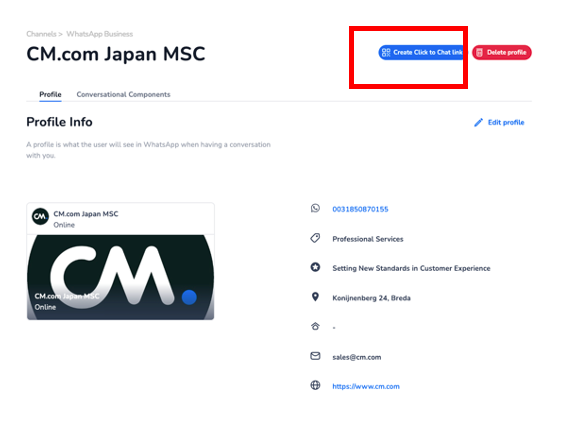Click the round CM avatar in preview header
This screenshot has height=441, width=565.
[x=40, y=217]
